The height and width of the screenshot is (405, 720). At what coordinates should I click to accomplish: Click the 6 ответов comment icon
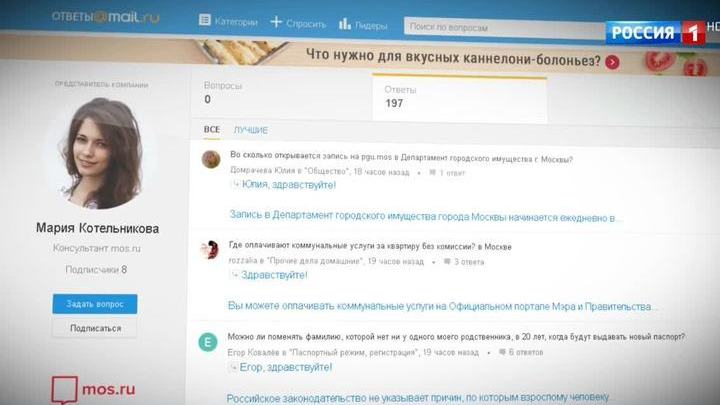499,353
